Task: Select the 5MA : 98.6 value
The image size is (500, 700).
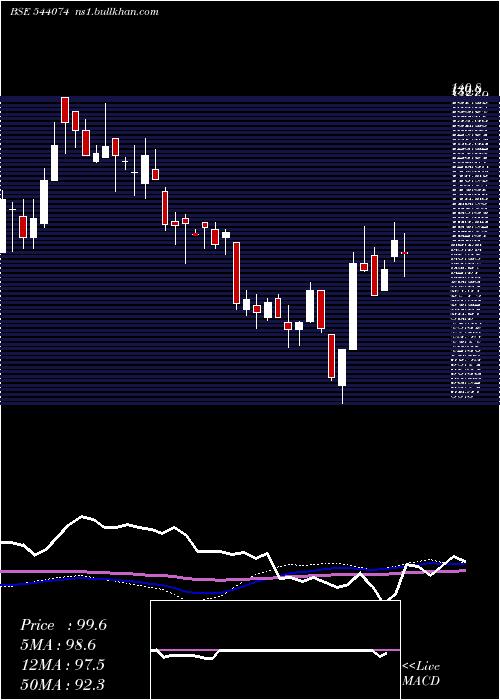Action: coord(58,645)
